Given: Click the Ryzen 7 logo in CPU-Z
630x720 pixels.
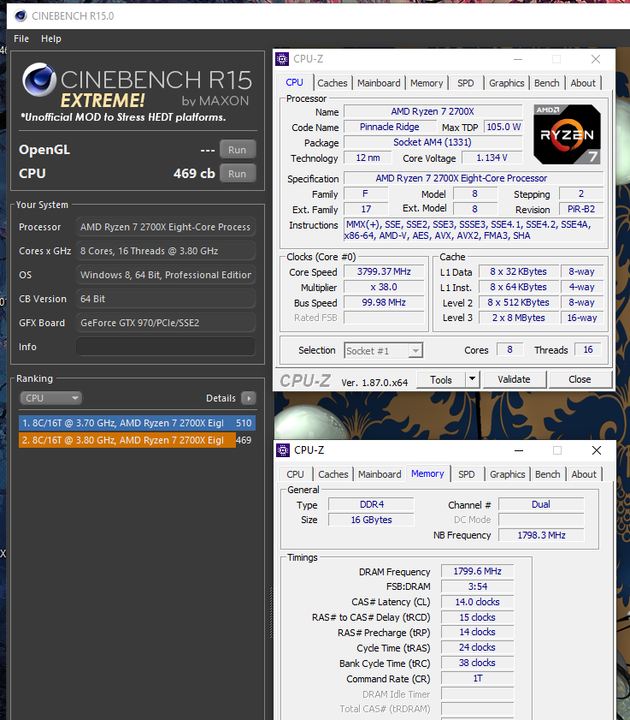Looking at the screenshot, I should (x=567, y=135).
